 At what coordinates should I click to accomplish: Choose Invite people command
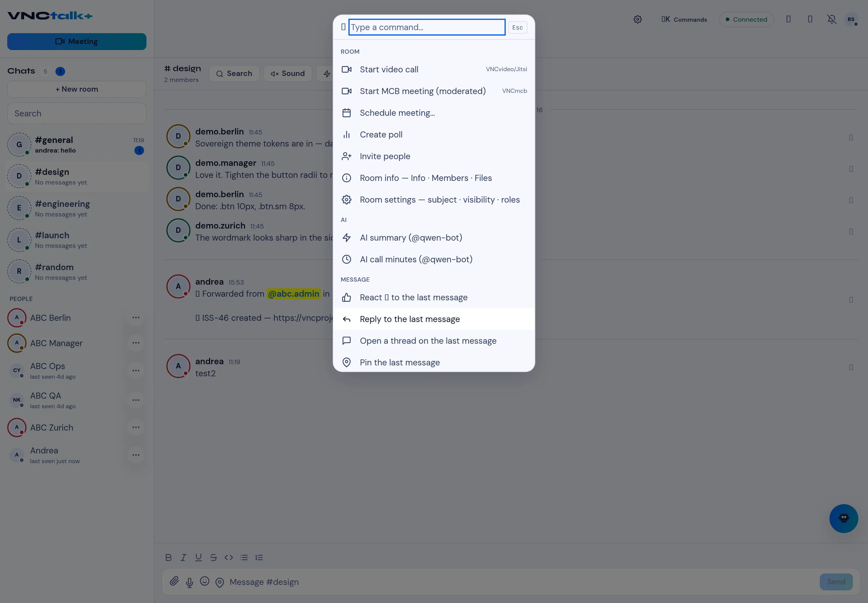(x=434, y=156)
